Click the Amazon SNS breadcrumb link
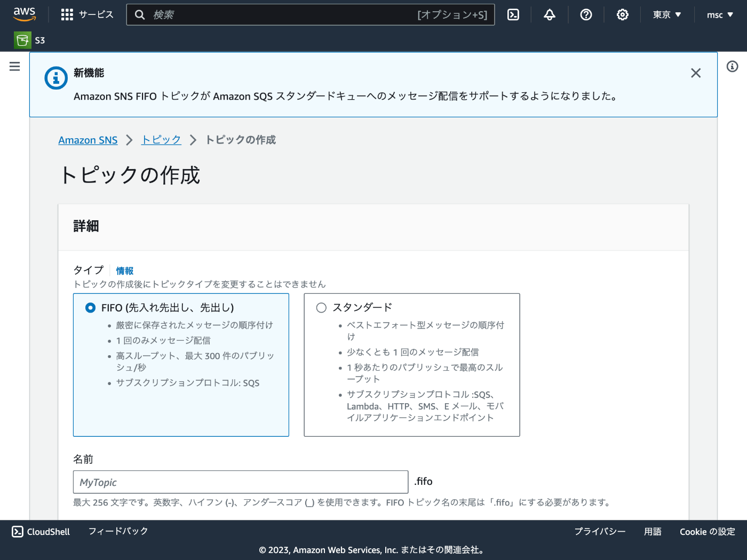Screen dimensions: 747x560 (88, 140)
